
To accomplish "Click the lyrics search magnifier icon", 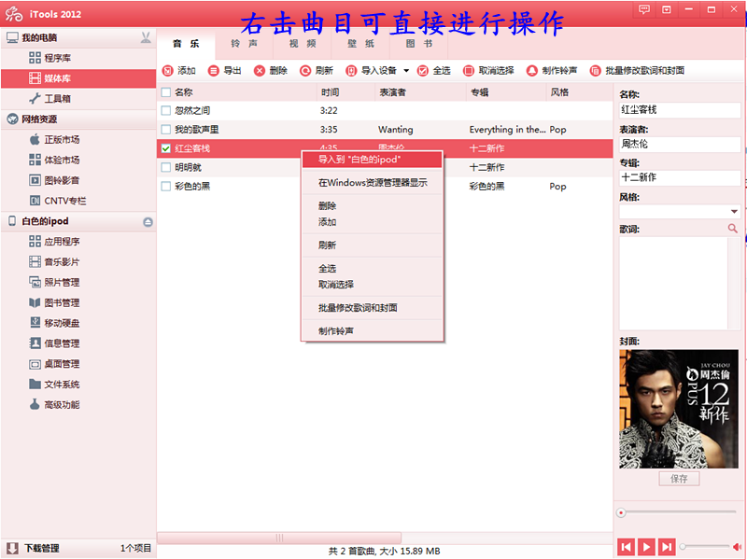I will 733,229.
